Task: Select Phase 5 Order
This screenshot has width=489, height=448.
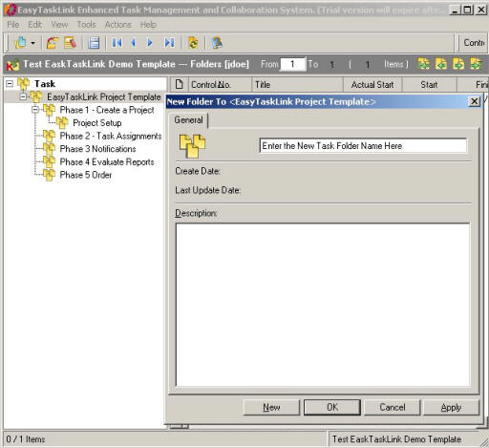Action: pos(86,175)
